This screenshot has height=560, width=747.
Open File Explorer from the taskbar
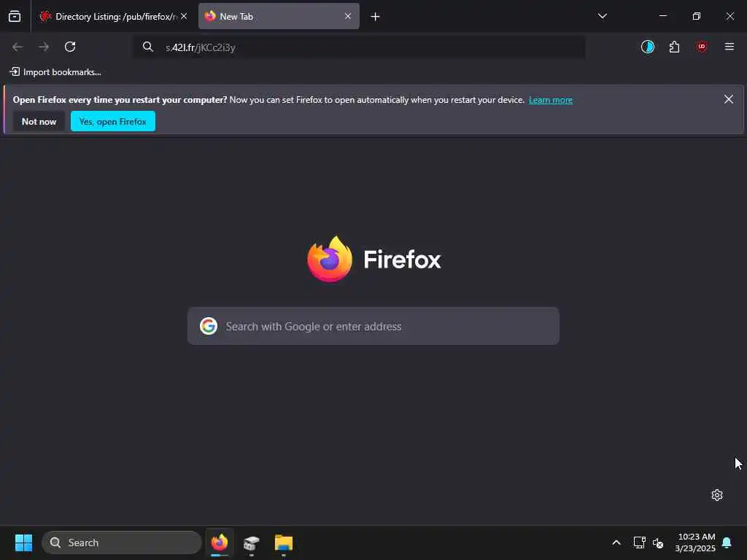click(x=284, y=542)
